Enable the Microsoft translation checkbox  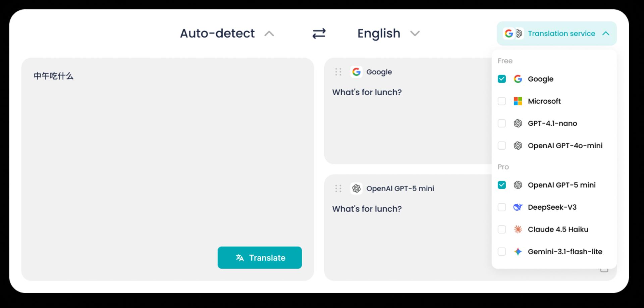[x=502, y=101]
